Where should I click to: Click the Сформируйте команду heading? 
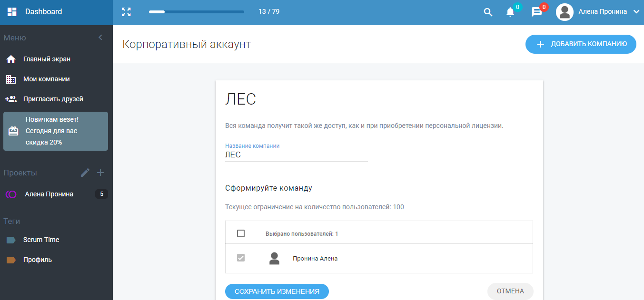[x=268, y=188]
